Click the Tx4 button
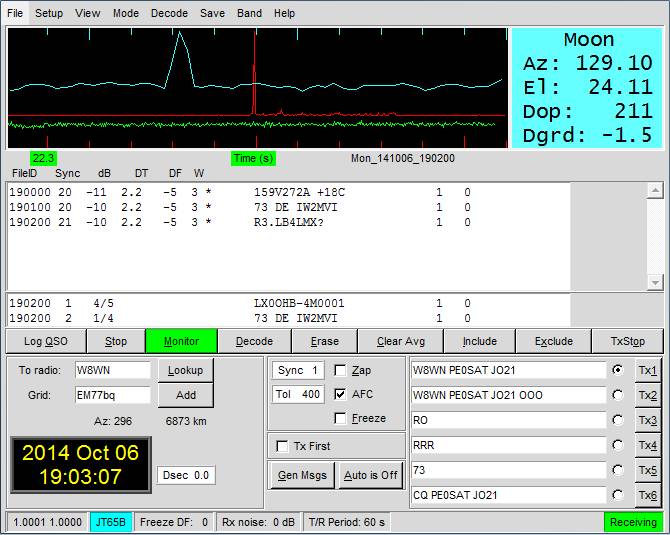The image size is (670, 535). (x=648, y=445)
